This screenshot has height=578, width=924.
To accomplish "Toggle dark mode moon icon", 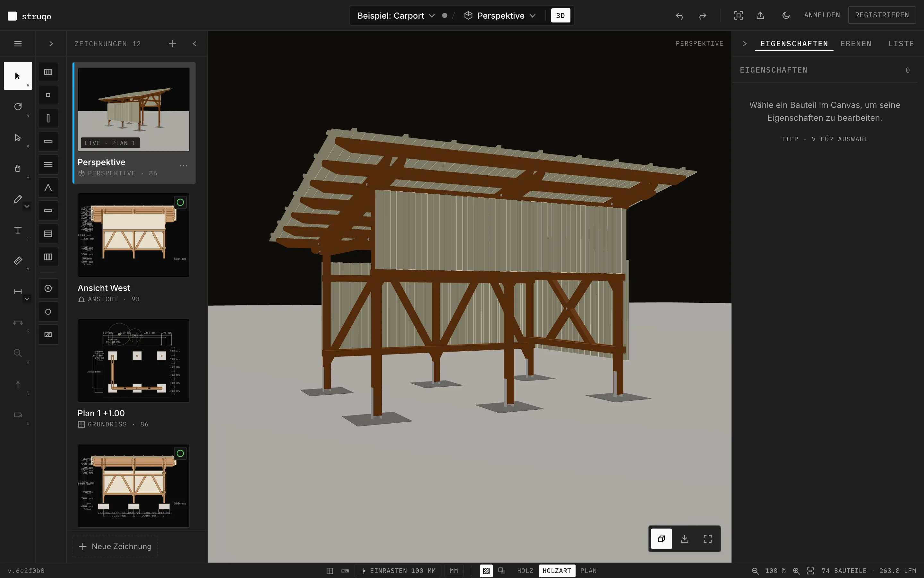I will point(786,15).
